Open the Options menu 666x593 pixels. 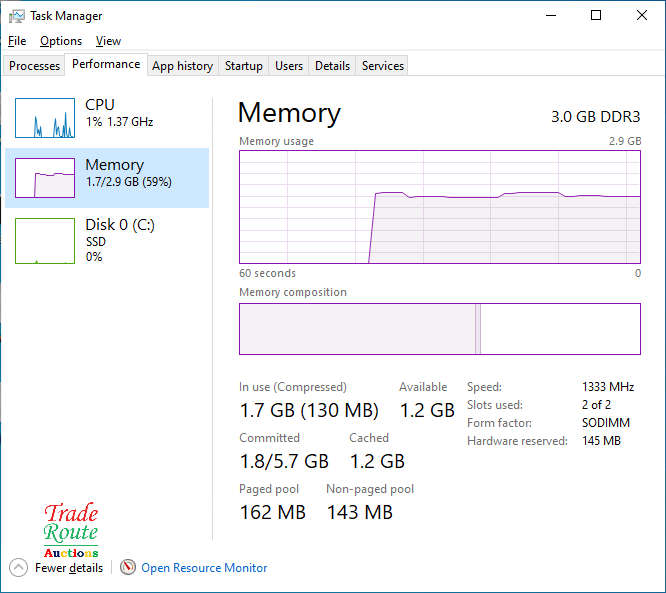tap(61, 41)
